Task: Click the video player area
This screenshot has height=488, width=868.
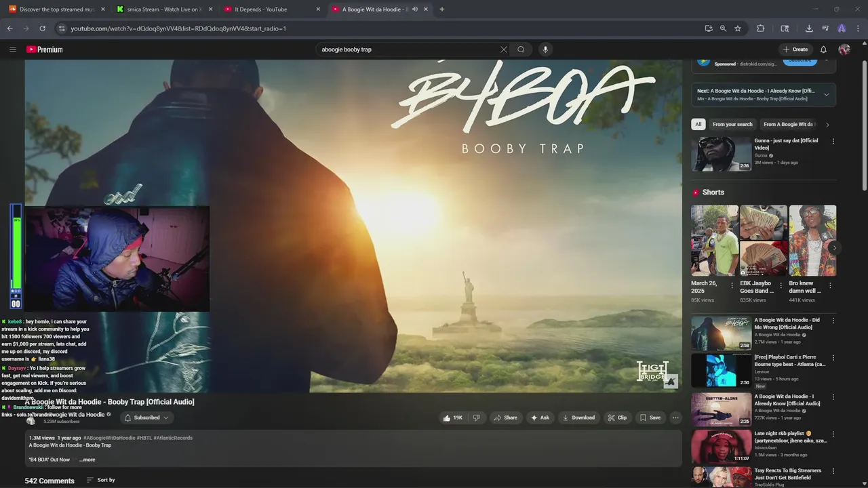Action: pos(353,226)
